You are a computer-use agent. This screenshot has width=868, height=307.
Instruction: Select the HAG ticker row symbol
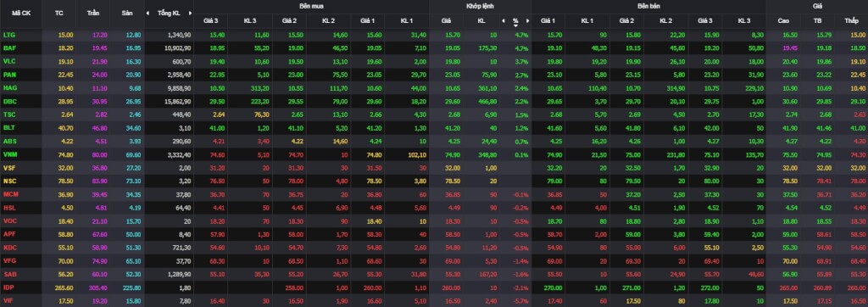pyautogui.click(x=9, y=87)
